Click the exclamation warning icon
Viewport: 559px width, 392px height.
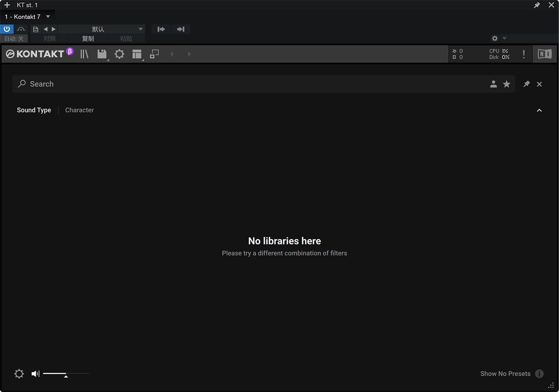pos(523,54)
